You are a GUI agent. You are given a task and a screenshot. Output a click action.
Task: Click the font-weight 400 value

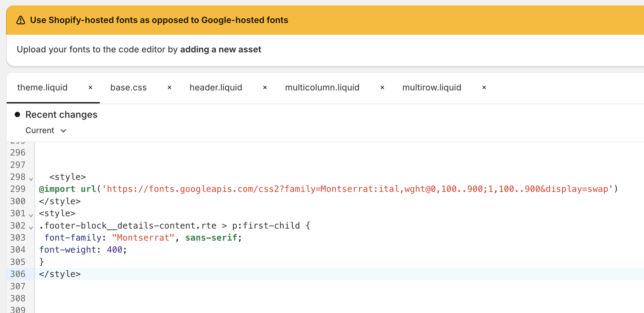pyautogui.click(x=114, y=250)
